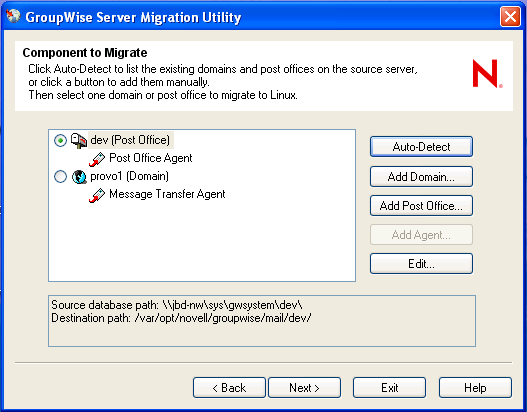The height and width of the screenshot is (412, 527).
Task: Click the Message Transfer Agent icon
Action: [97, 195]
